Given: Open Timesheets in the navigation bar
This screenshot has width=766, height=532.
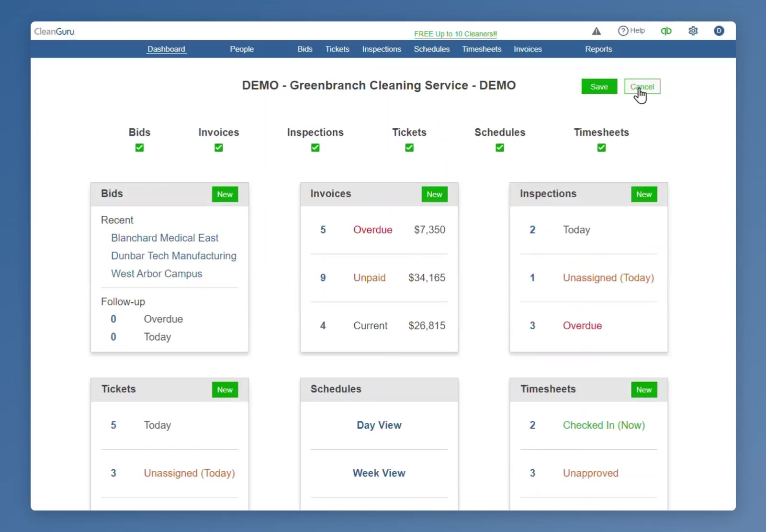Looking at the screenshot, I should point(482,49).
